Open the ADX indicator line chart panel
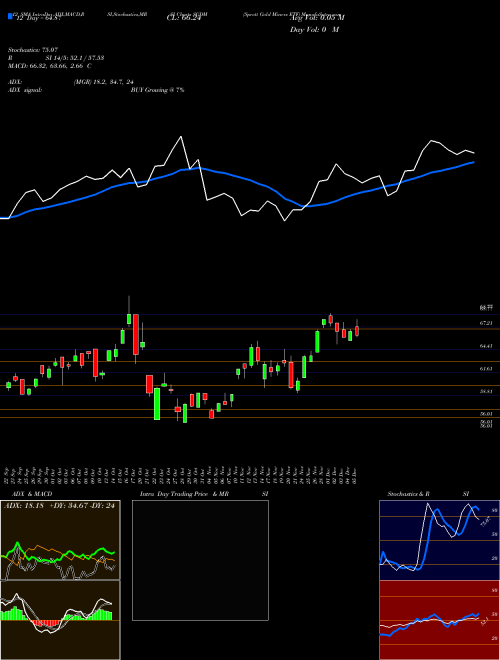500x660 pixels. coord(60,540)
